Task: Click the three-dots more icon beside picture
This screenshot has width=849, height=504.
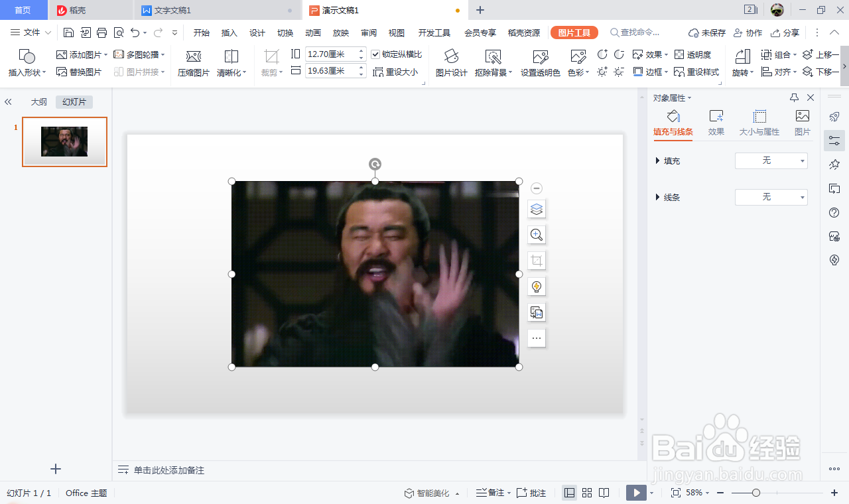Action: click(537, 338)
